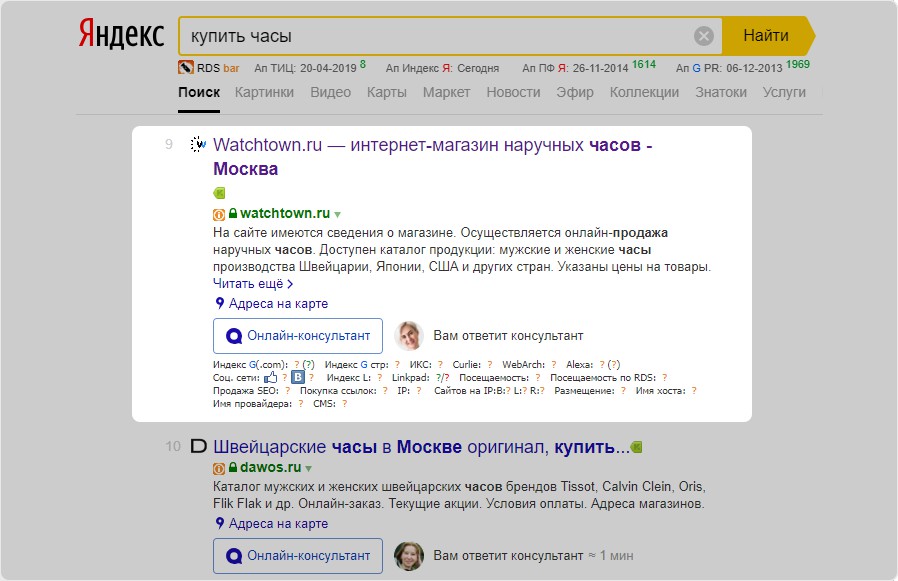The image size is (898, 581).
Task: Expand the dropdown arrow after dawos.ru
Action: [309, 469]
